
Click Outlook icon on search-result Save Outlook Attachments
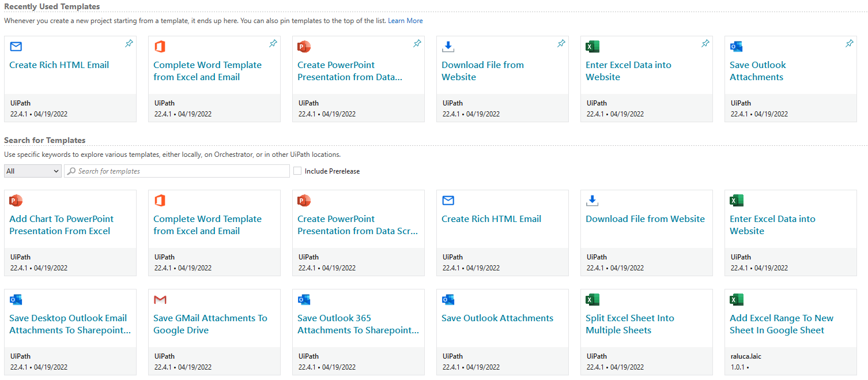coord(448,300)
